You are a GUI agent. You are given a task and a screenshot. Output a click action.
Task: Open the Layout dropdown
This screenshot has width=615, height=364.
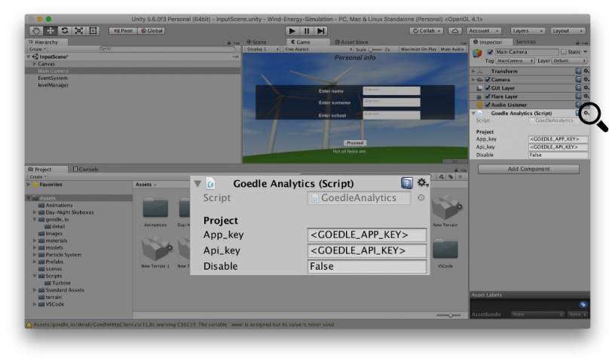click(568, 31)
